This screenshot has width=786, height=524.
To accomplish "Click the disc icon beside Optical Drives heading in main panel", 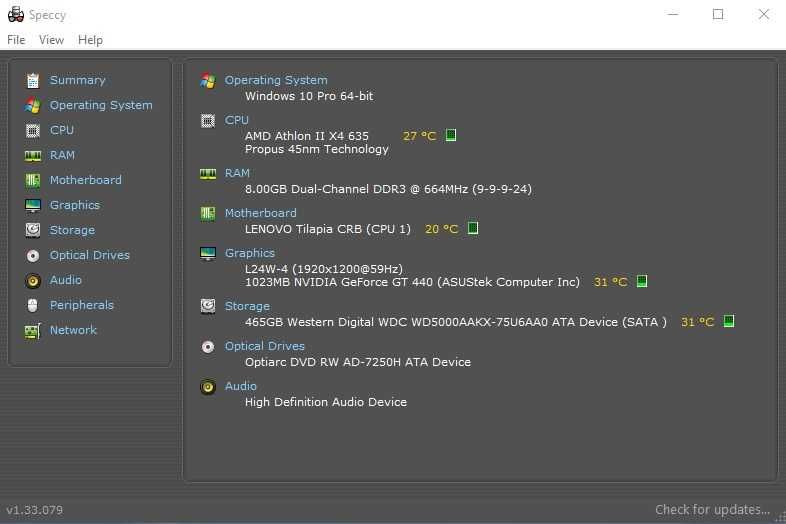I will [x=208, y=346].
